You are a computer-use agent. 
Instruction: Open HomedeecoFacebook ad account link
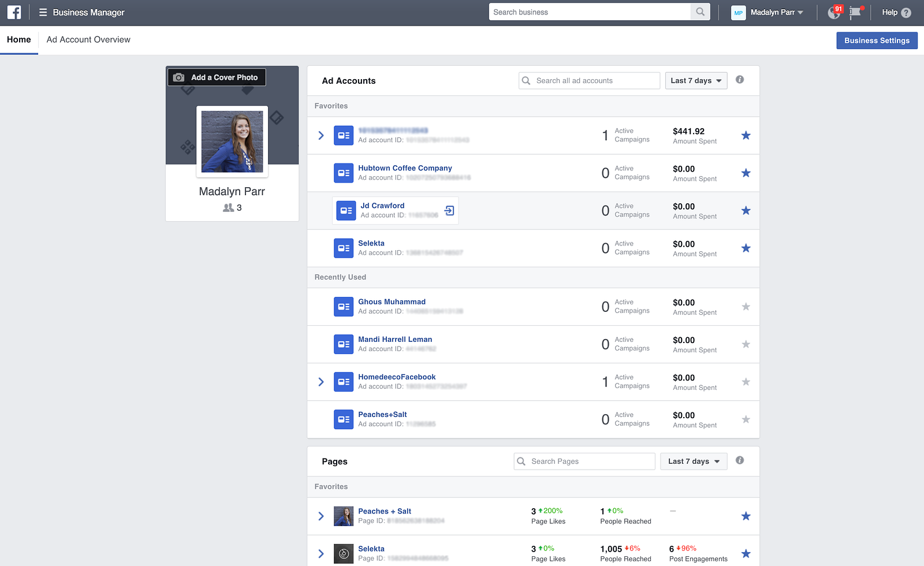point(397,377)
